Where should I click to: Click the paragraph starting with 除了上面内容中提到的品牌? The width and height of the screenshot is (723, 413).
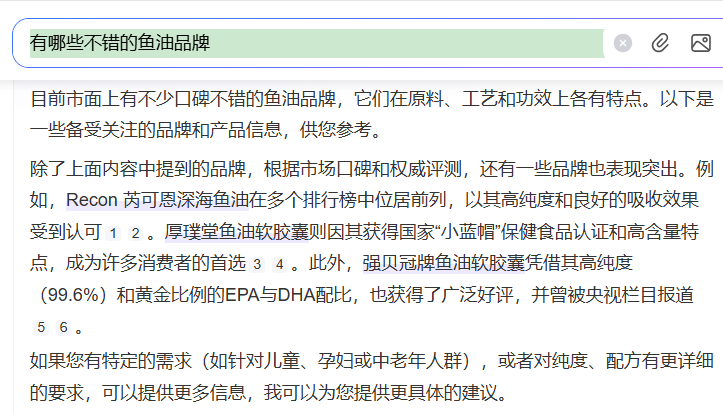coord(370,168)
